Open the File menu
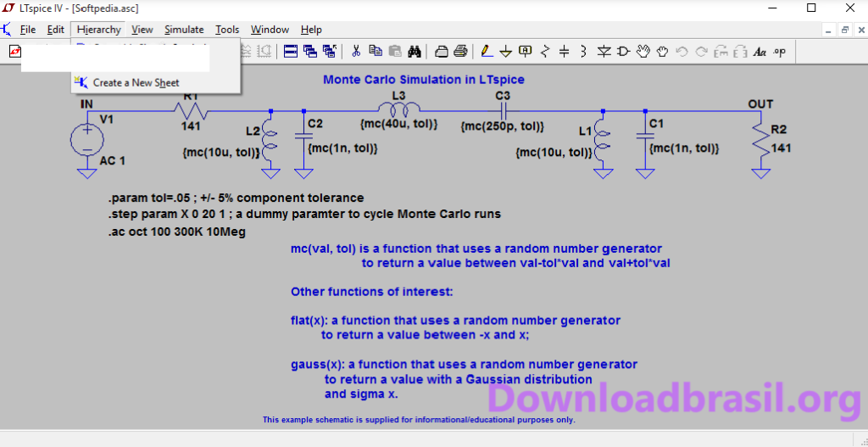This screenshot has width=868, height=447. (x=27, y=30)
